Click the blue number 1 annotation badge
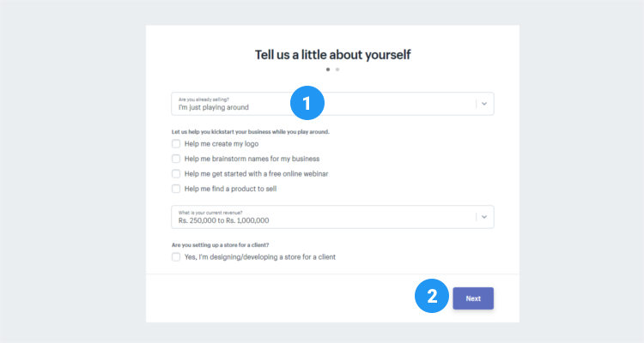The width and height of the screenshot is (644, 343). pos(306,104)
